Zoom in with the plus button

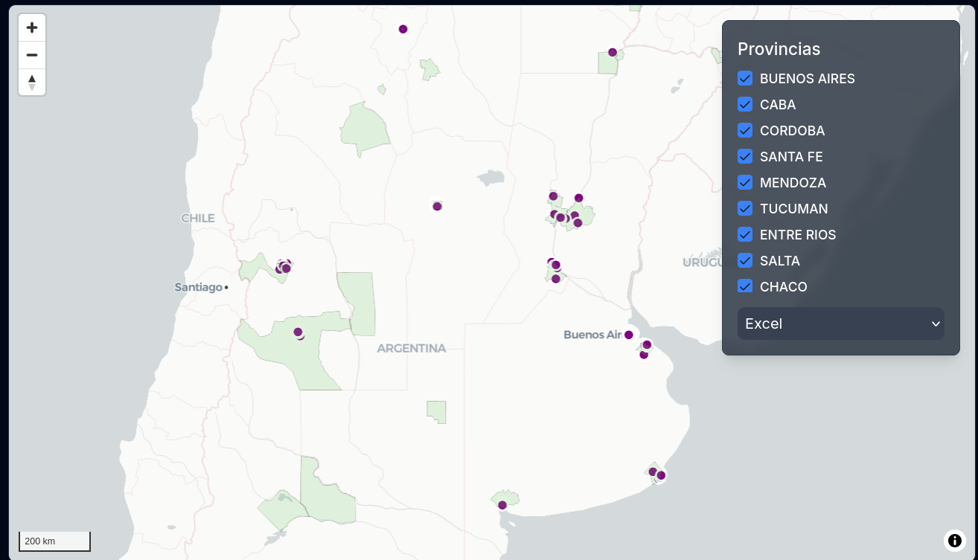coord(32,28)
